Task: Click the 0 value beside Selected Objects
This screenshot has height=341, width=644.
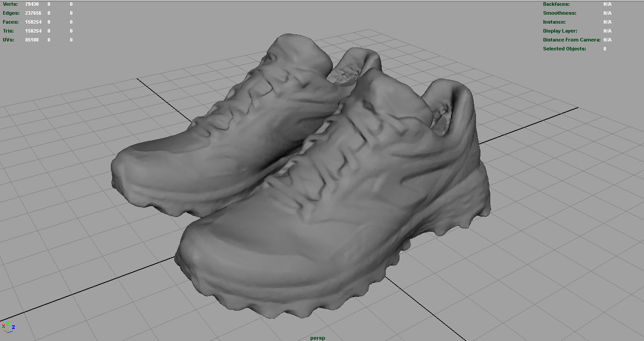Action: pos(605,49)
